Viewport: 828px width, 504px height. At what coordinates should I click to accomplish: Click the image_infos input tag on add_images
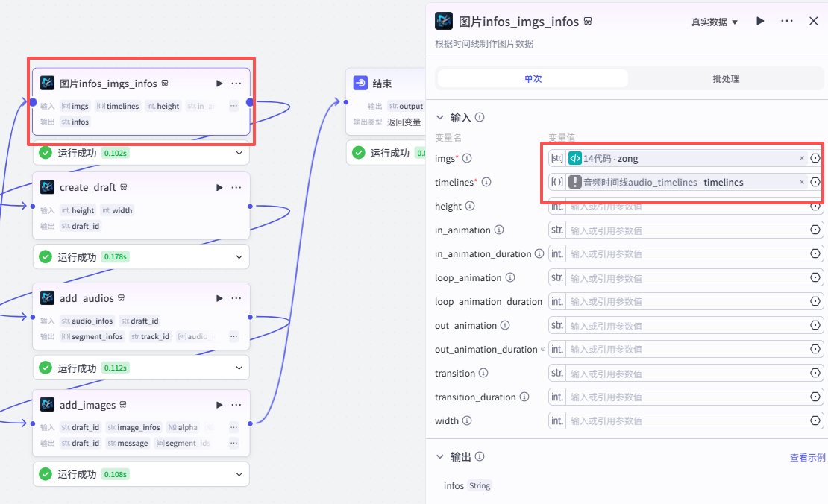(134, 427)
